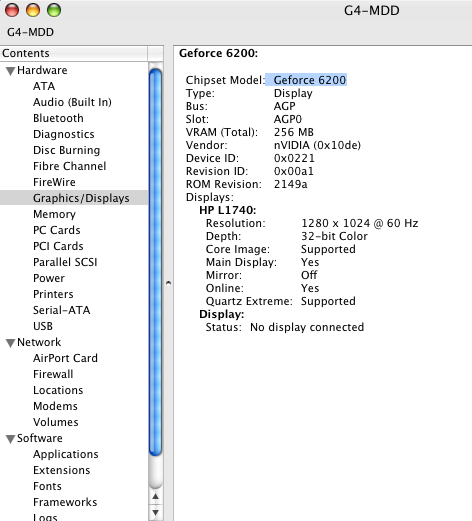
Task: Show Memory information
Action: click(54, 214)
